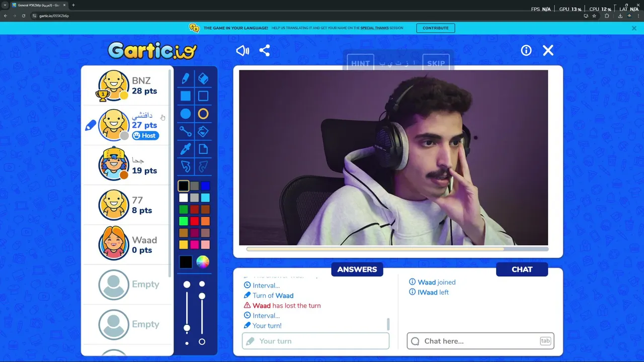Pick the dark green color swatch
The image size is (644, 362).
point(184,210)
